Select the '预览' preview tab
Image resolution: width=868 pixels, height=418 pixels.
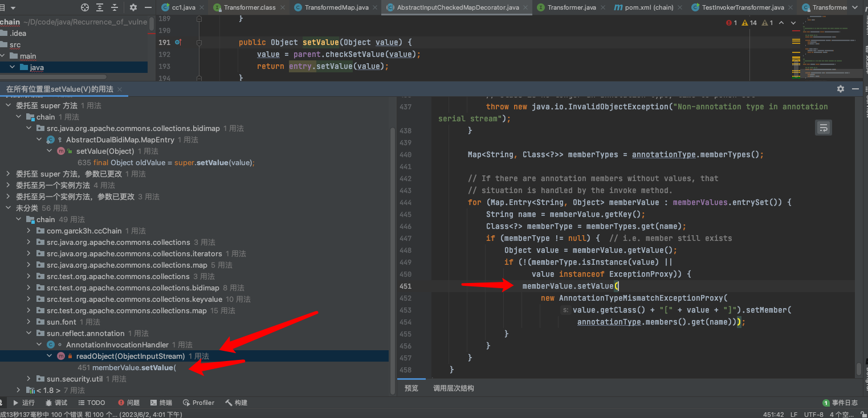click(411, 388)
